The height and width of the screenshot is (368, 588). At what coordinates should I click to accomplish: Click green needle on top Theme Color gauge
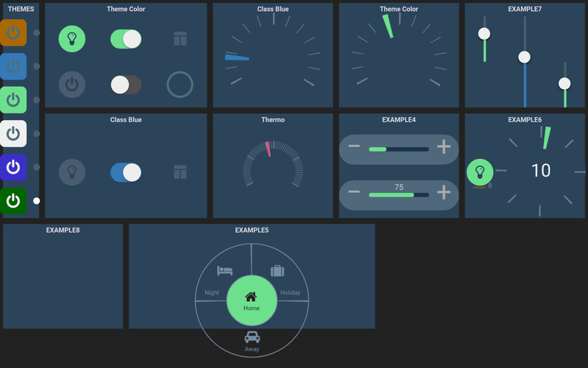click(388, 26)
